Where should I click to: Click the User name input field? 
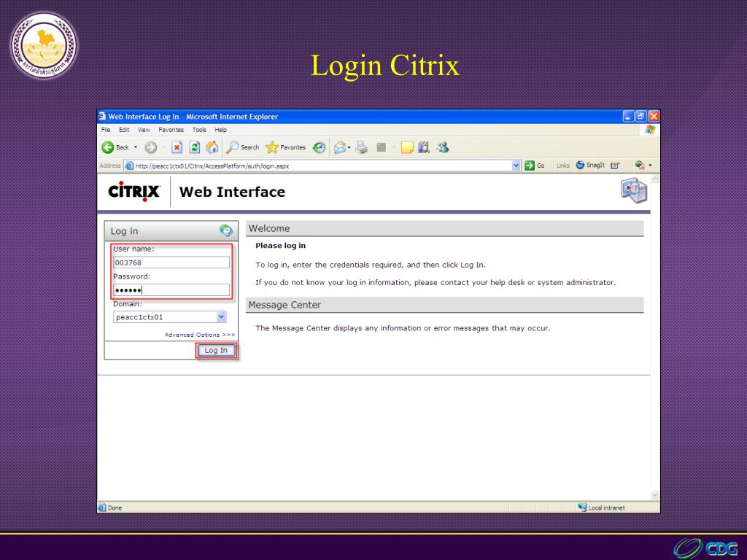pos(171,262)
